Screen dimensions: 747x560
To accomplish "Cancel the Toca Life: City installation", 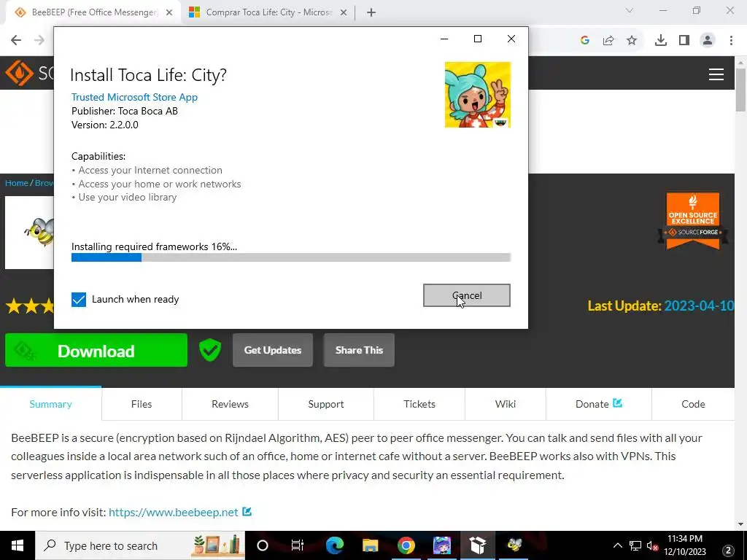I will pos(466,295).
